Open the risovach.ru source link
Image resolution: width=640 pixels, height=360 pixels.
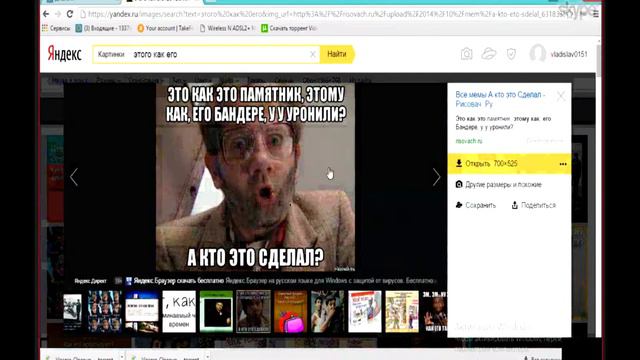tap(469, 141)
